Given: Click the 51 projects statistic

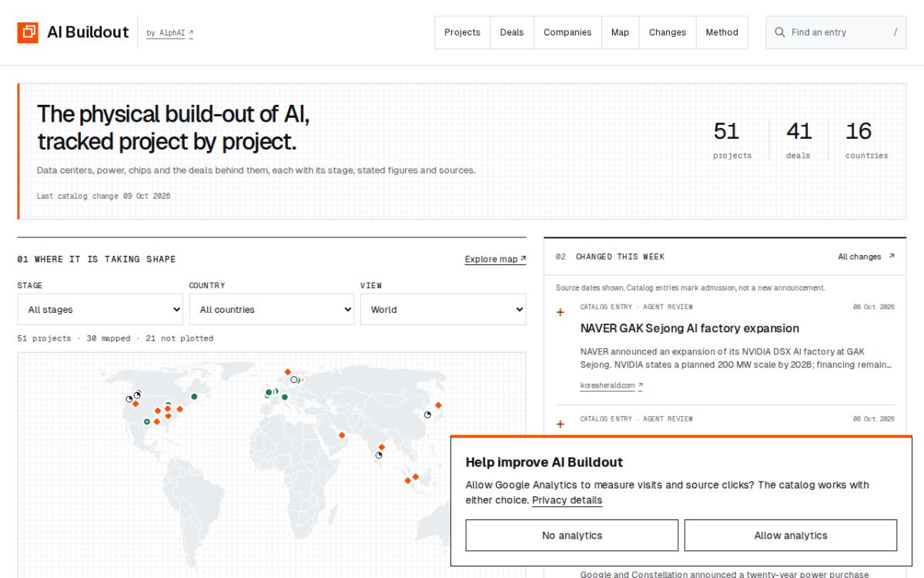Looking at the screenshot, I should [732, 139].
